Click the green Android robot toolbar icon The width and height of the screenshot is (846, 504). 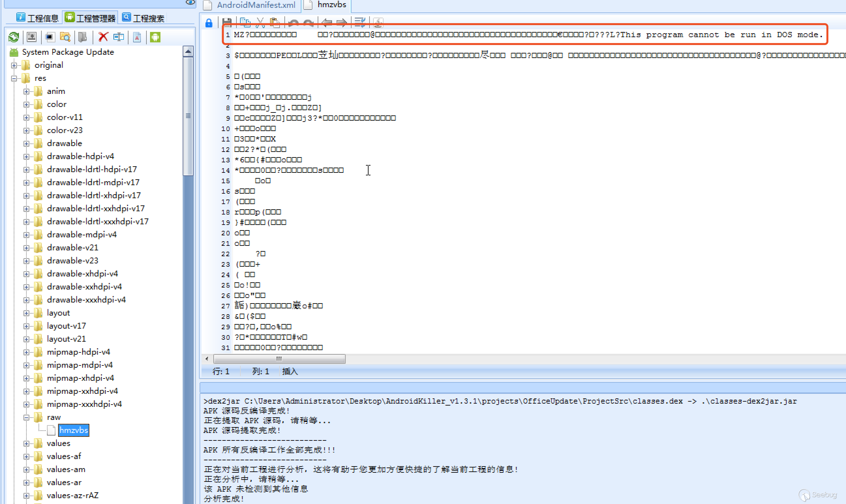click(155, 37)
